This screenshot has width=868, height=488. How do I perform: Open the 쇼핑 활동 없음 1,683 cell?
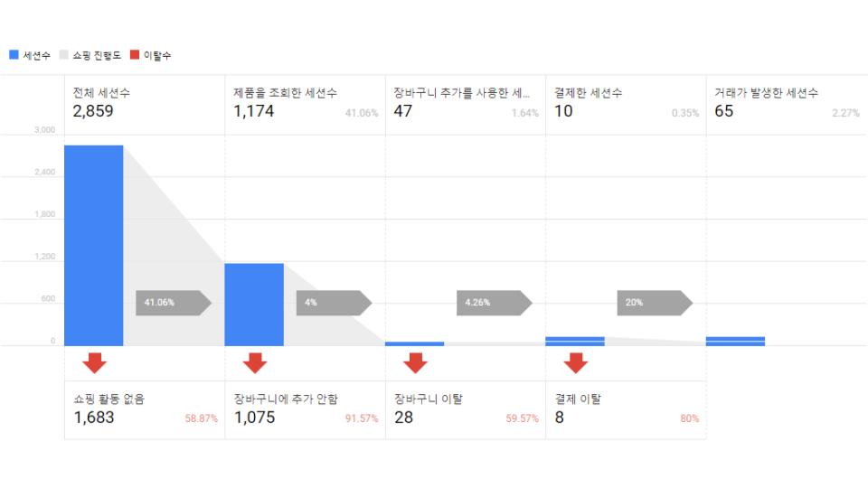pyautogui.click(x=145, y=410)
